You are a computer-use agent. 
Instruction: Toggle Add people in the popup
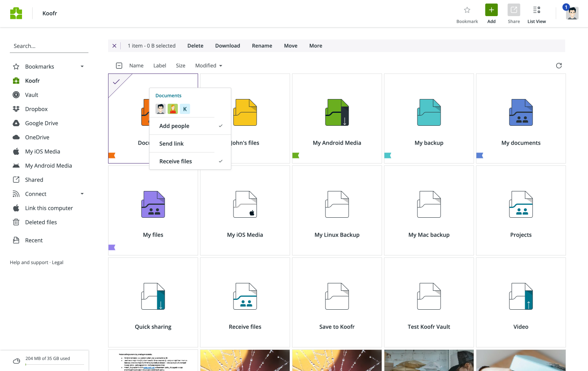tap(190, 126)
